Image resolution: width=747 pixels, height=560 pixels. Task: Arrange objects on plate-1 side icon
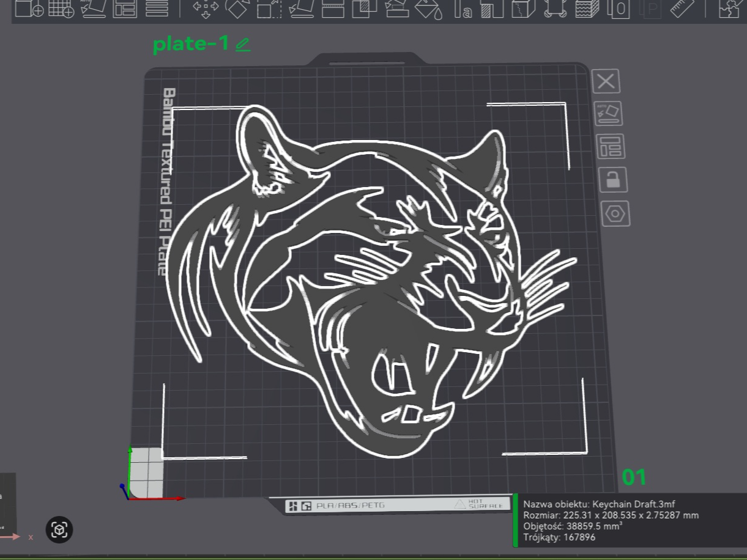(x=611, y=147)
